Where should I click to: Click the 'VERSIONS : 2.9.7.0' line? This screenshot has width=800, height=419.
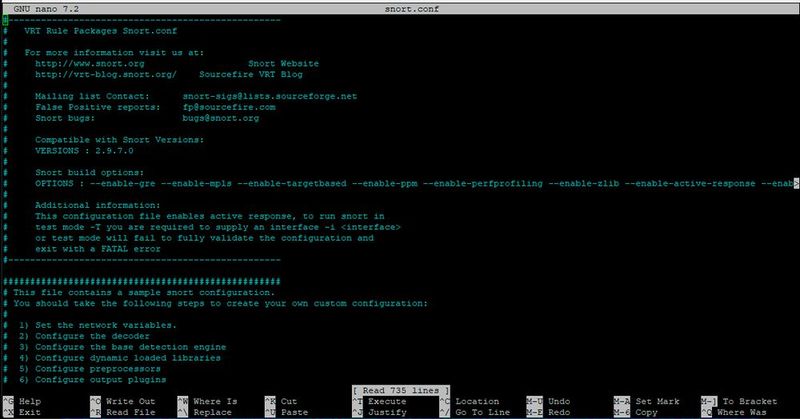point(84,151)
